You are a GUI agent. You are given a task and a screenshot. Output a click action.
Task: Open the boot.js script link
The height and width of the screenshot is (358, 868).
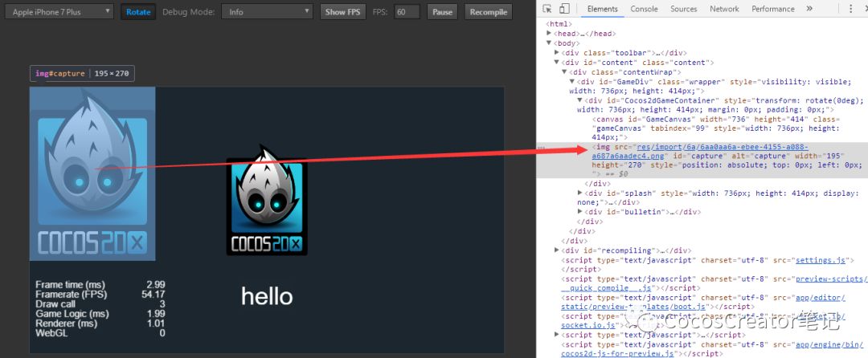pyautogui.click(x=703, y=302)
